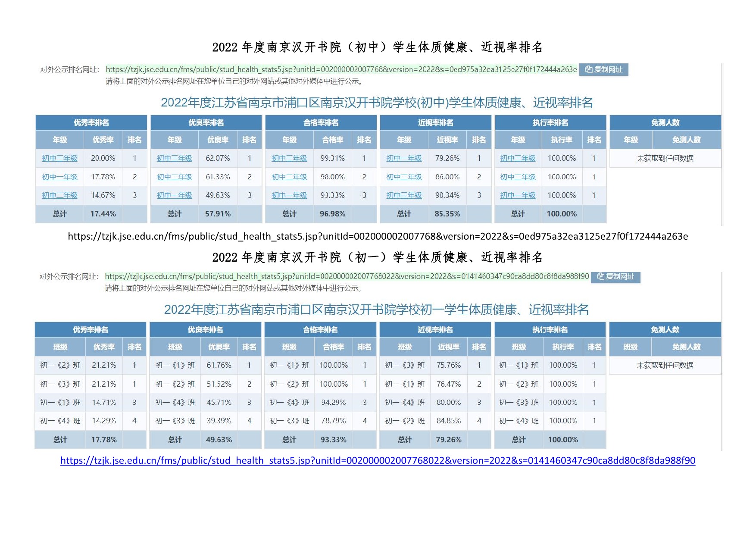The height and width of the screenshot is (535, 756).
Task: Click the 总计 17.44% cell
Action: point(103,214)
